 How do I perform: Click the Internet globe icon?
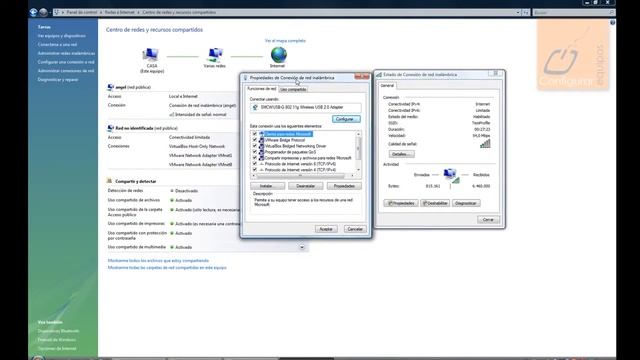(278, 55)
